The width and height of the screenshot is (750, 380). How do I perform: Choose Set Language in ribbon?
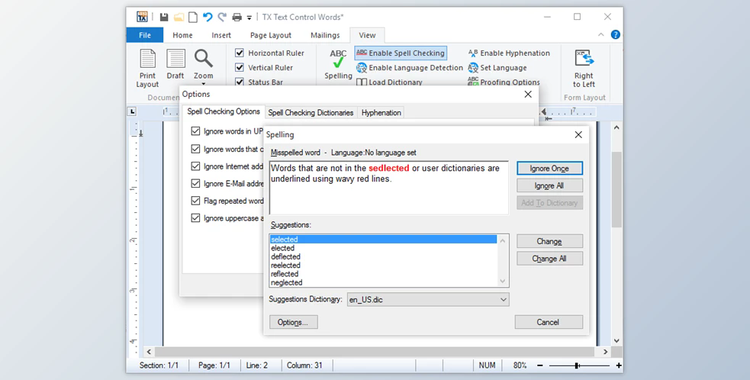[x=497, y=68]
